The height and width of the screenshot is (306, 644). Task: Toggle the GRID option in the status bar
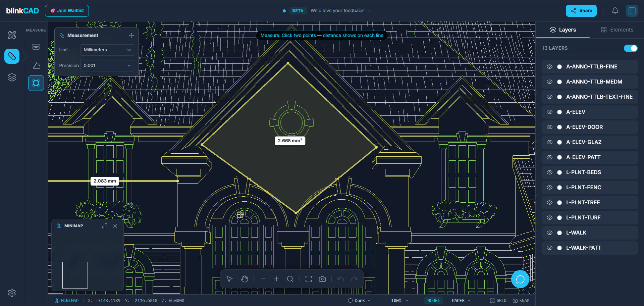click(498, 301)
